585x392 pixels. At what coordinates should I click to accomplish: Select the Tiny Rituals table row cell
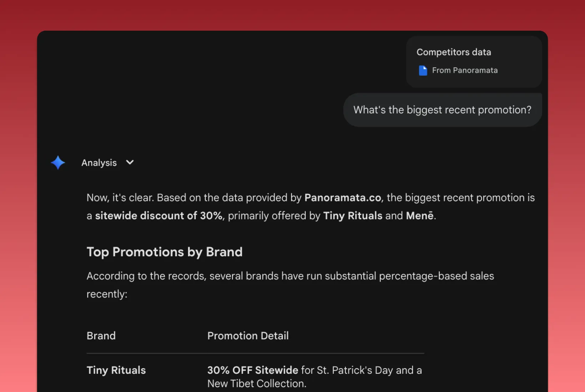point(116,370)
